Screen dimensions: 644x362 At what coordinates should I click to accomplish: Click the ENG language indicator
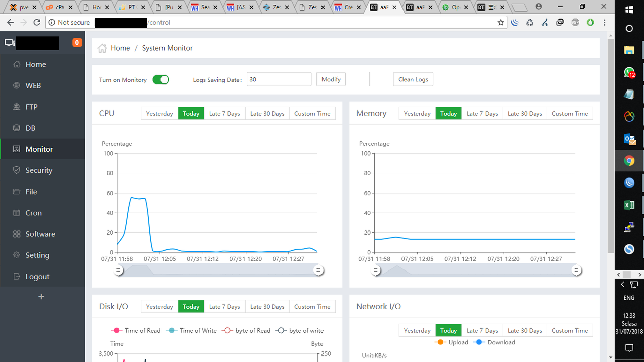coord(629,298)
